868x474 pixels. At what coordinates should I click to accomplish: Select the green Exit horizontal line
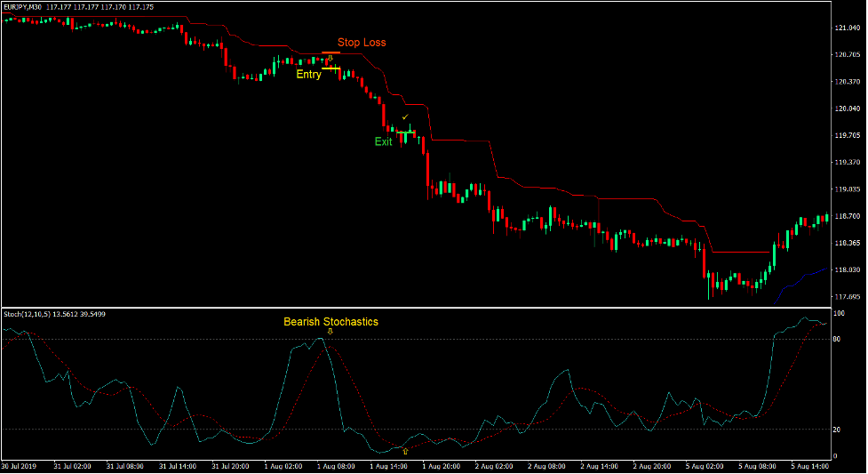pos(405,133)
